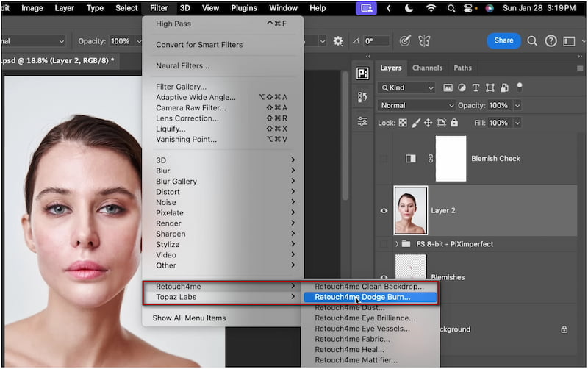Expand the FS 8-bit PiXimperfect group
Screen dimensions: 588x369
[398, 243]
